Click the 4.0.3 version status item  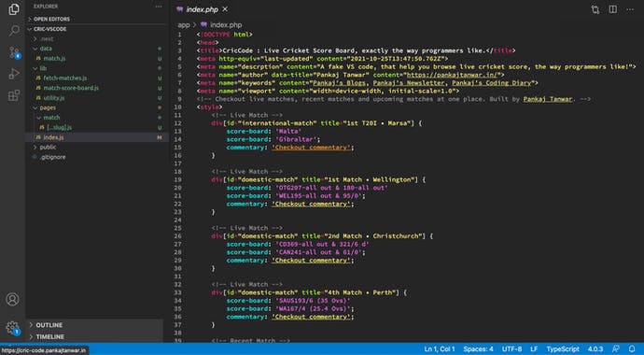click(595, 348)
